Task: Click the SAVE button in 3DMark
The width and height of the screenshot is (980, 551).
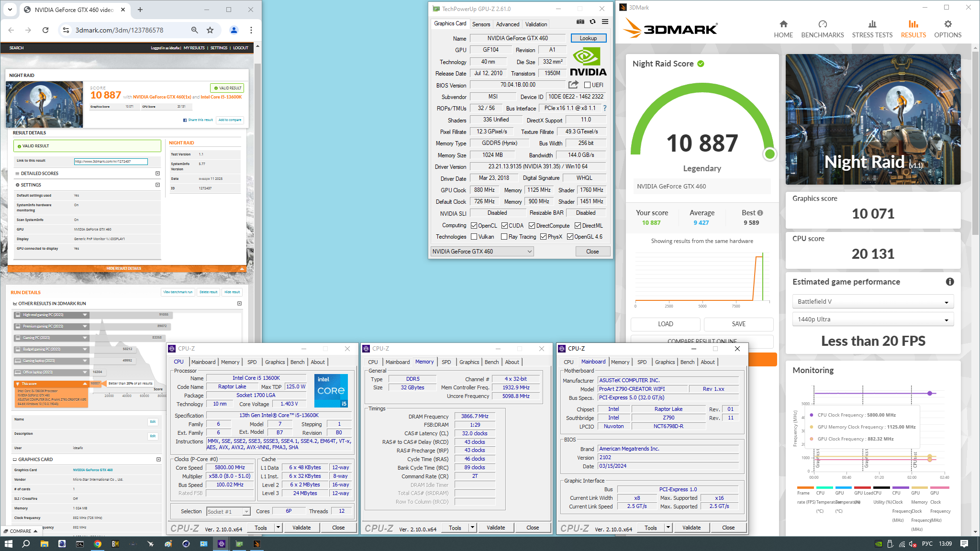Action: pos(738,324)
